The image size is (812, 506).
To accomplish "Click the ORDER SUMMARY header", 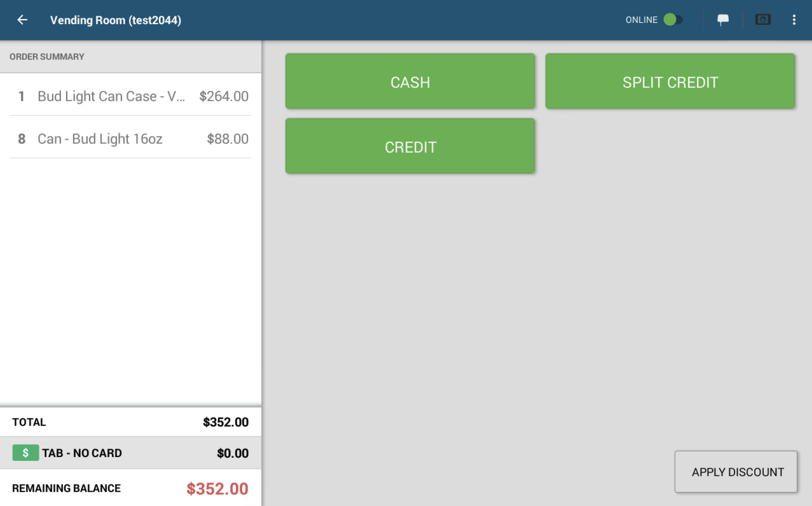I will (x=47, y=57).
